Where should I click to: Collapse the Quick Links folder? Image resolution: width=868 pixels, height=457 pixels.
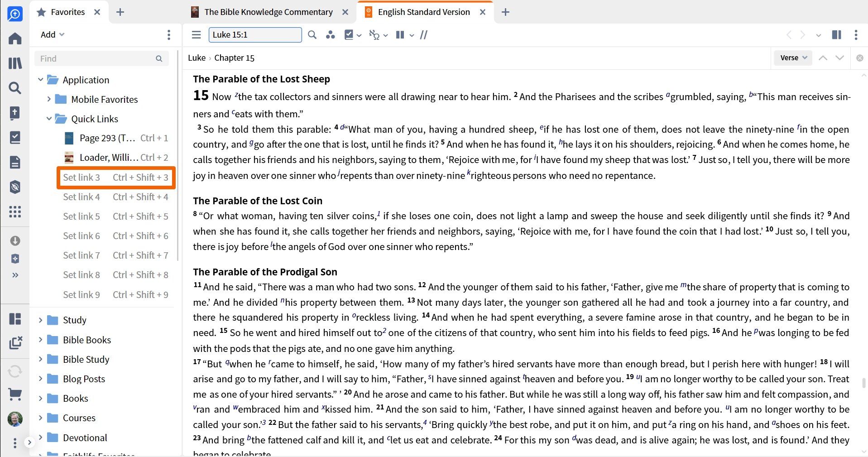[49, 119]
